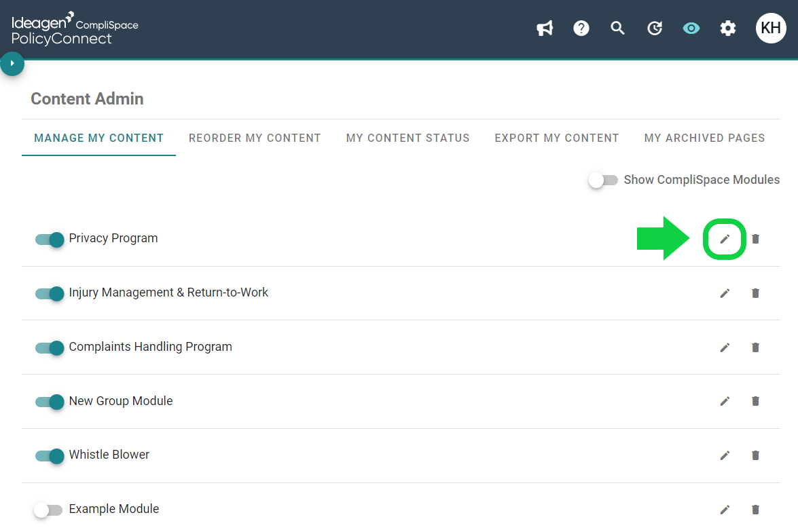
Task: Edit the Privacy Program module
Action: tap(725, 239)
